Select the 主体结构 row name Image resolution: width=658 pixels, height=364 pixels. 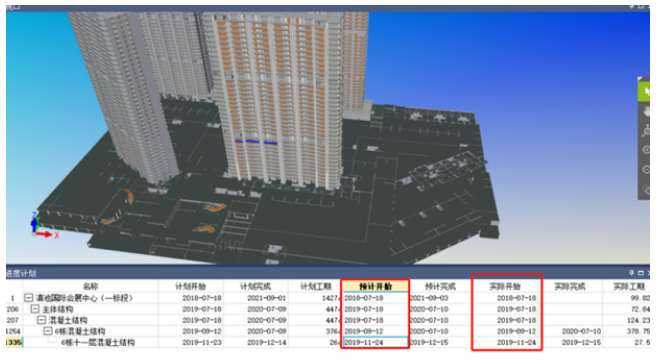pyautogui.click(x=58, y=309)
